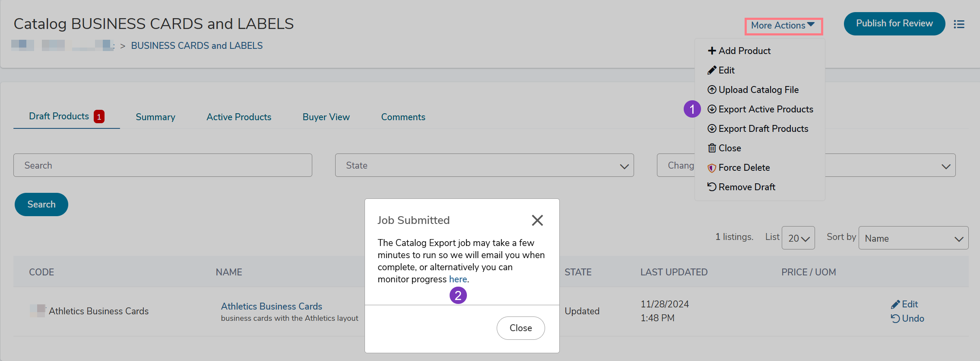Open the Sort by Name dropdown
The image size is (980, 361).
click(913, 238)
